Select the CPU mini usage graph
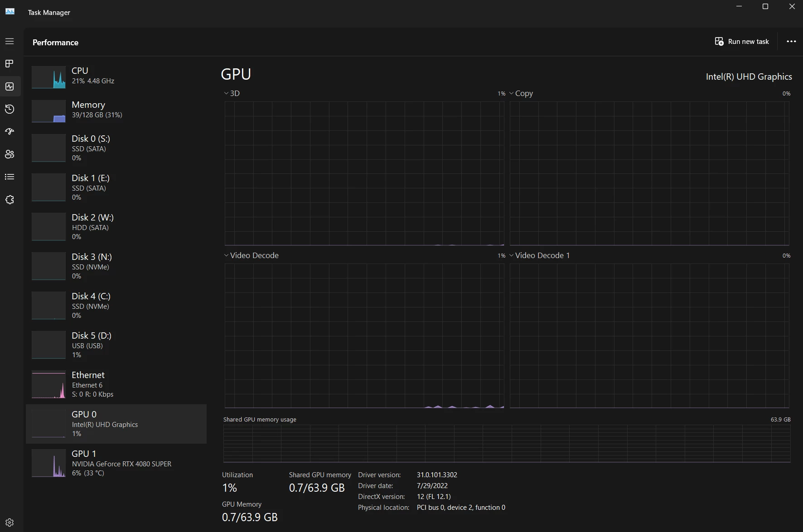Screen dimensions: 803x532 48,77
